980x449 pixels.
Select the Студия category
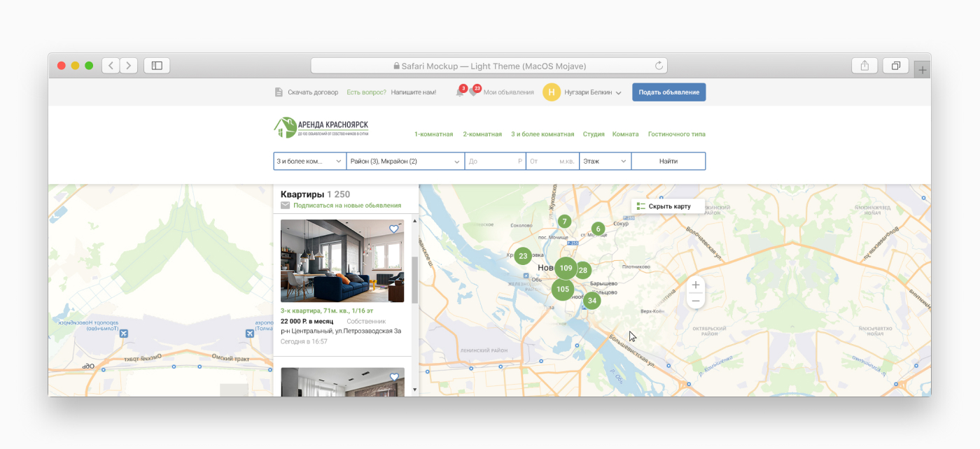[594, 134]
